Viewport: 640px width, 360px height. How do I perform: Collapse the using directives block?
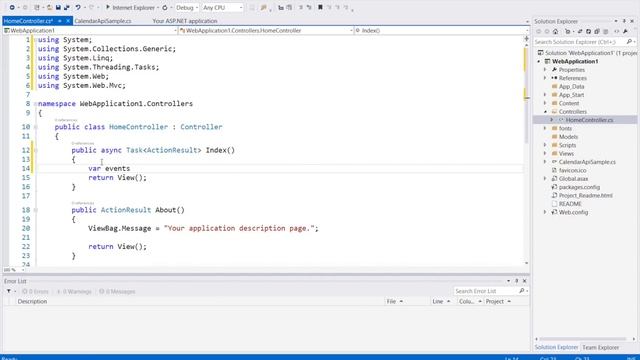point(36,40)
